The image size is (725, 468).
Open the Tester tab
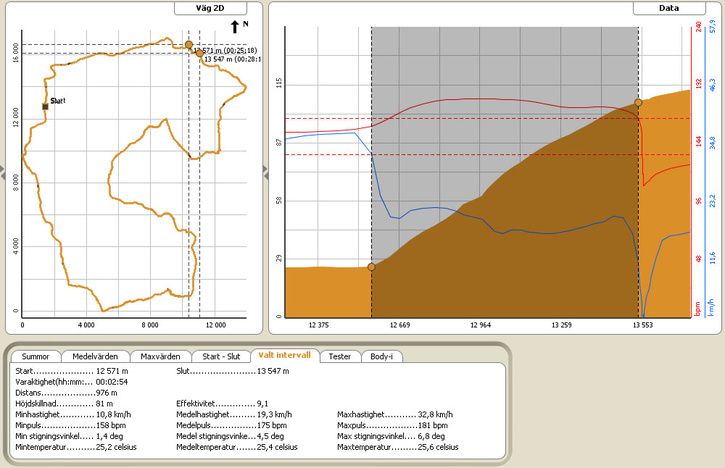point(340,357)
